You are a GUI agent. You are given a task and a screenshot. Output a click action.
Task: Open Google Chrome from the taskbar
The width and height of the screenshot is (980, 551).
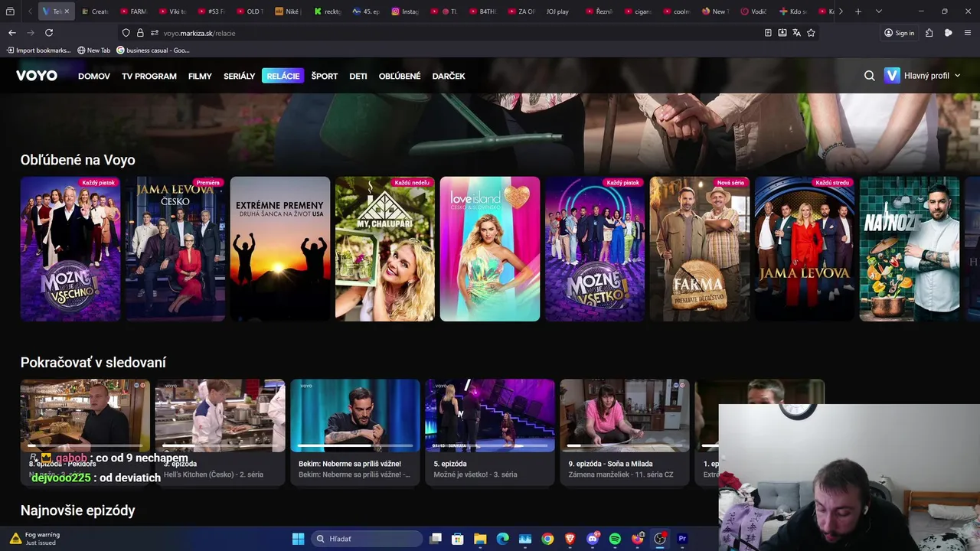pos(547,539)
